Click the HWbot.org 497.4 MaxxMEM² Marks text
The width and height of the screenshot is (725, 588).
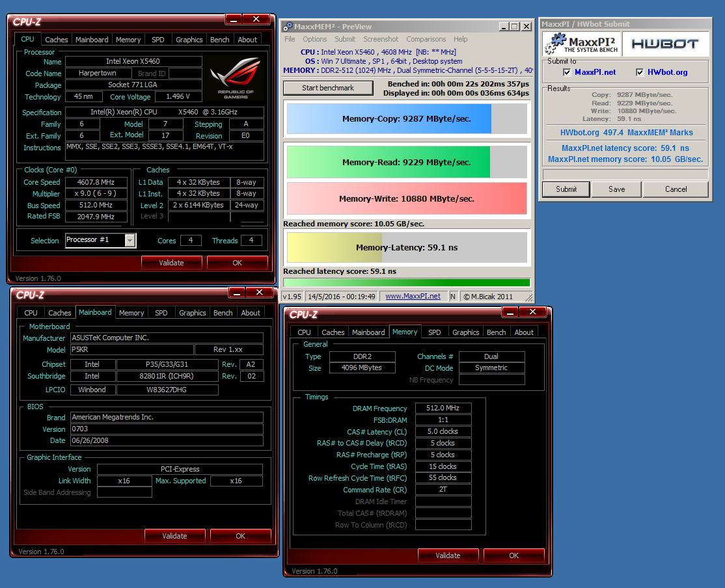626,133
